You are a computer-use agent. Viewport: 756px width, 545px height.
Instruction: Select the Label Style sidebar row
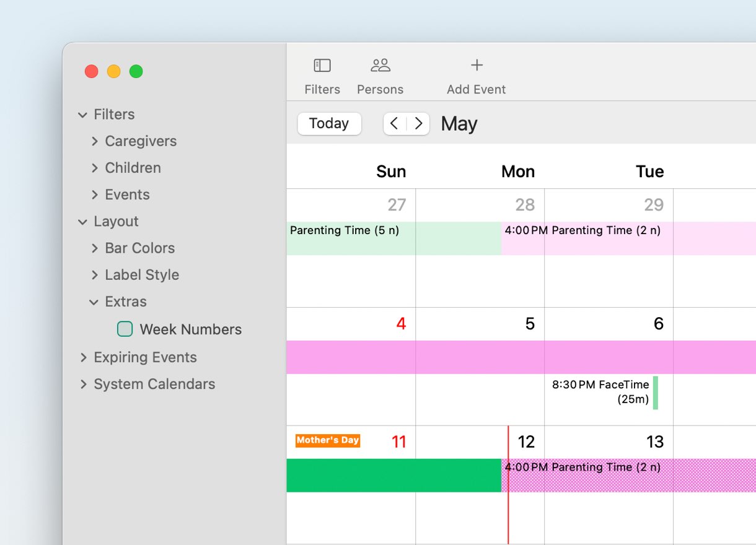pos(142,275)
